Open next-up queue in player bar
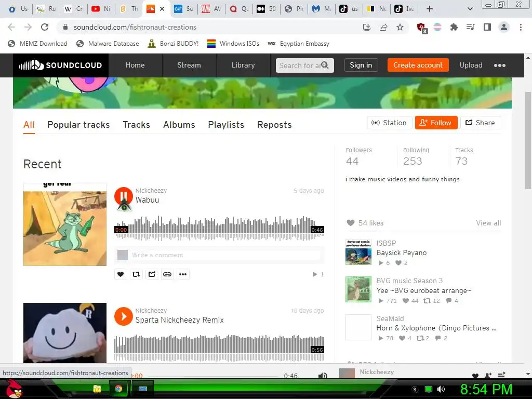 [501, 375]
